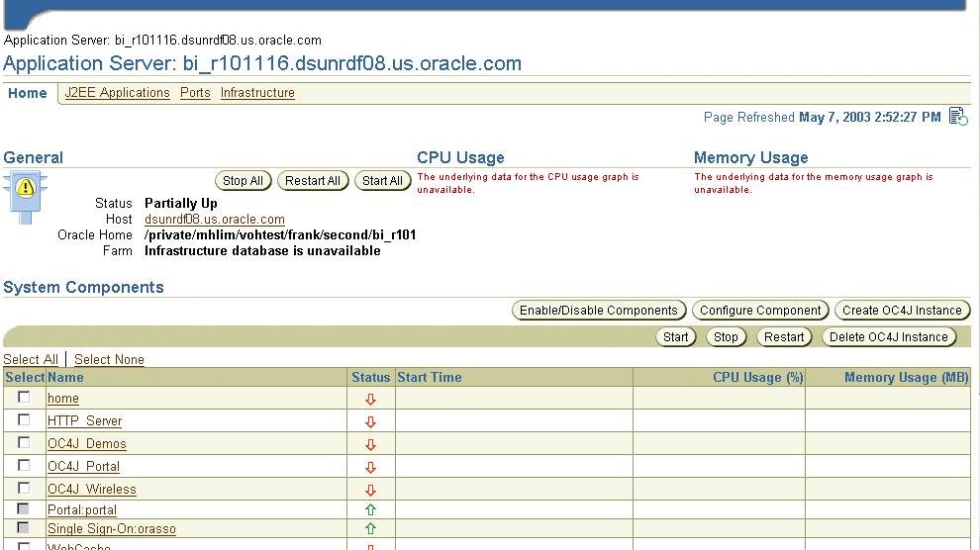Click the down status arrow for OC4J_Wireless
The width and height of the screenshot is (980, 550).
tap(370, 490)
